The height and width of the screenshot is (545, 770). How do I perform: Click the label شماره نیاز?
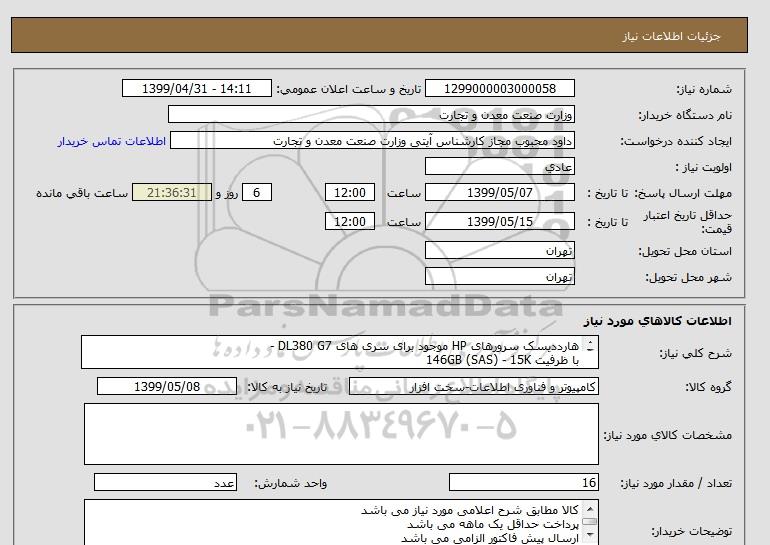click(704, 89)
